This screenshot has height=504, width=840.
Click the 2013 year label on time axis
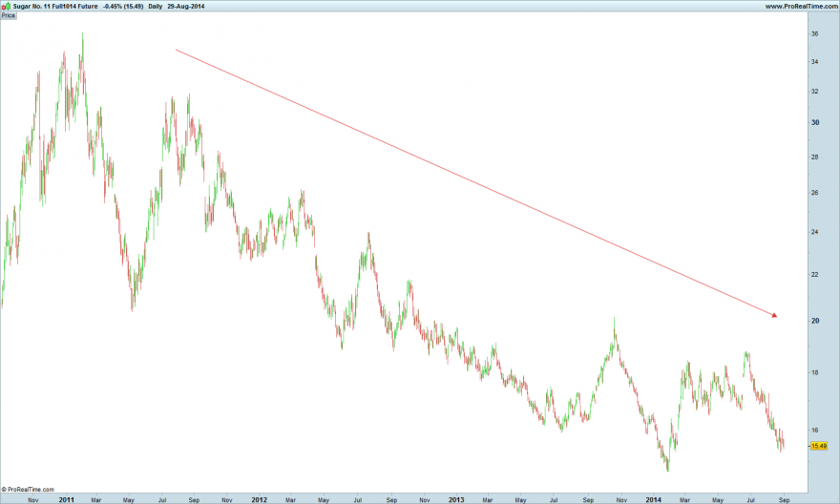456,500
